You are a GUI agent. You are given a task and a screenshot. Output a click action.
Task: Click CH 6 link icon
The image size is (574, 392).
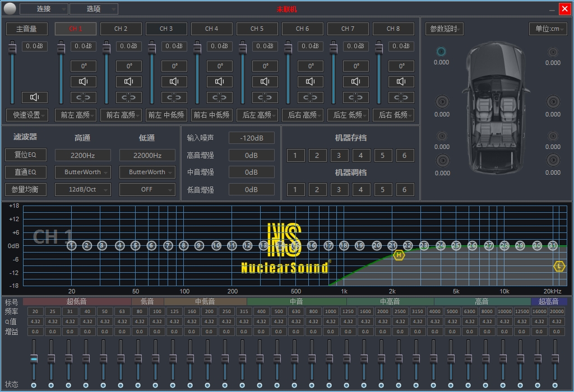[x=311, y=97]
